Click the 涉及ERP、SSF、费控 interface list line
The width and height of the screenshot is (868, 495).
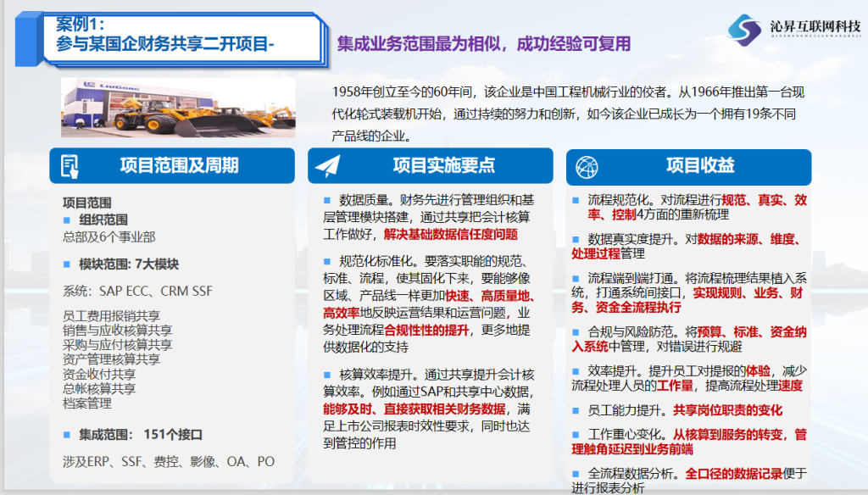pos(169,461)
